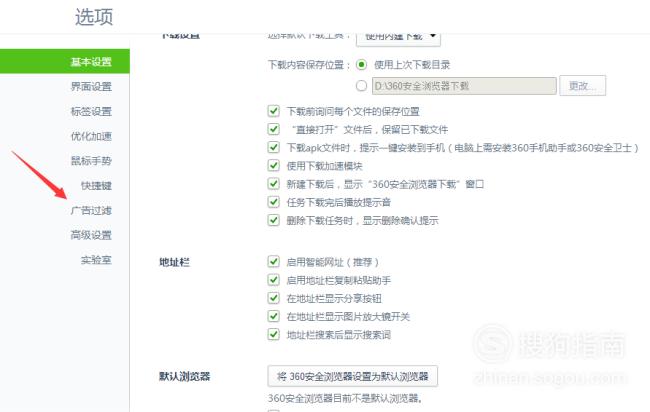Click the 选项 page title
650x412 pixels.
[94, 17]
